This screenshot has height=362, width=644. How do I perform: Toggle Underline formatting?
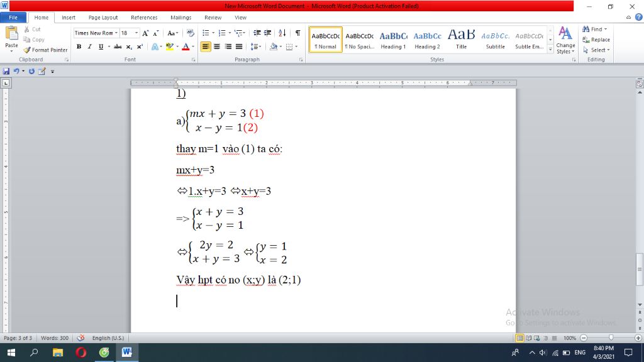[x=101, y=47]
